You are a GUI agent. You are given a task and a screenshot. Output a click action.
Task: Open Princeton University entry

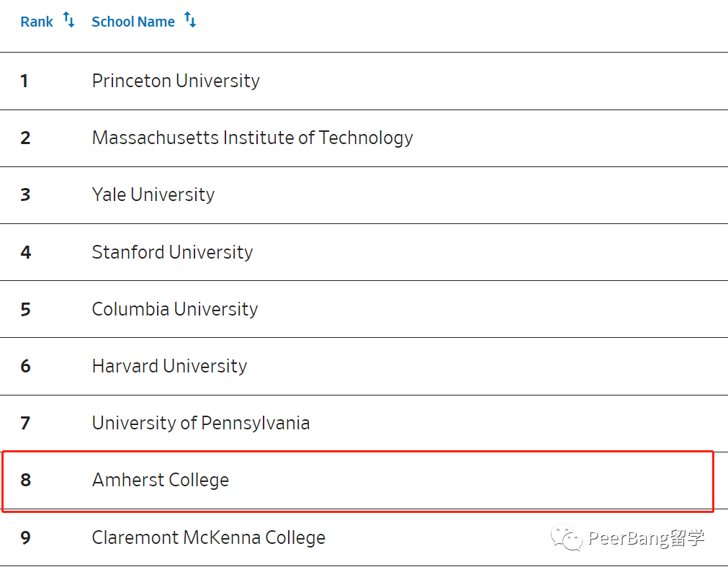point(176,81)
